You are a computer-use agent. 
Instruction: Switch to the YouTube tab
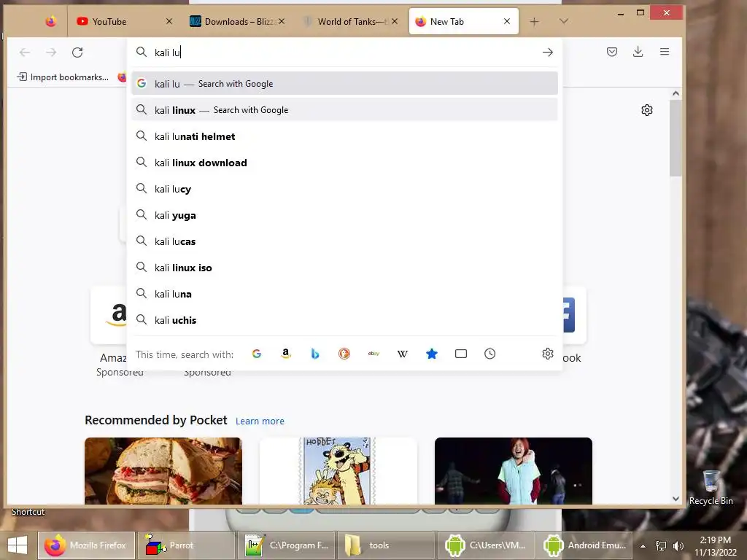point(124,21)
